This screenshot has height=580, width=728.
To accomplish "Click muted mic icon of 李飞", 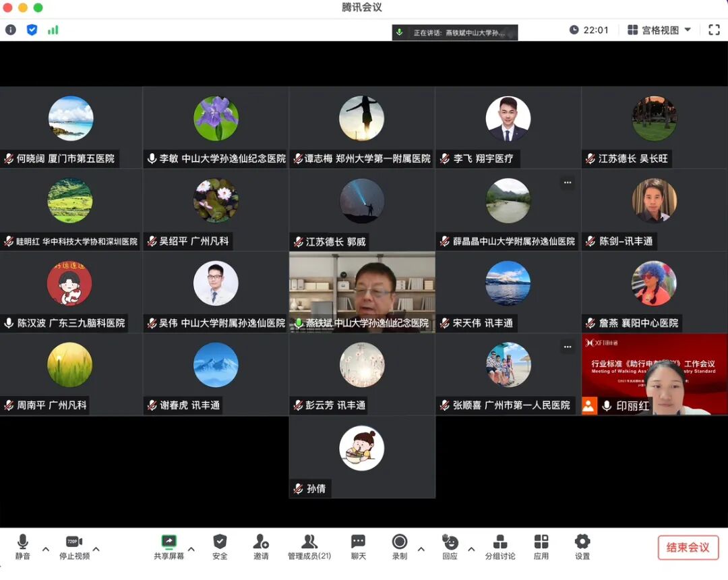I will click(x=444, y=158).
